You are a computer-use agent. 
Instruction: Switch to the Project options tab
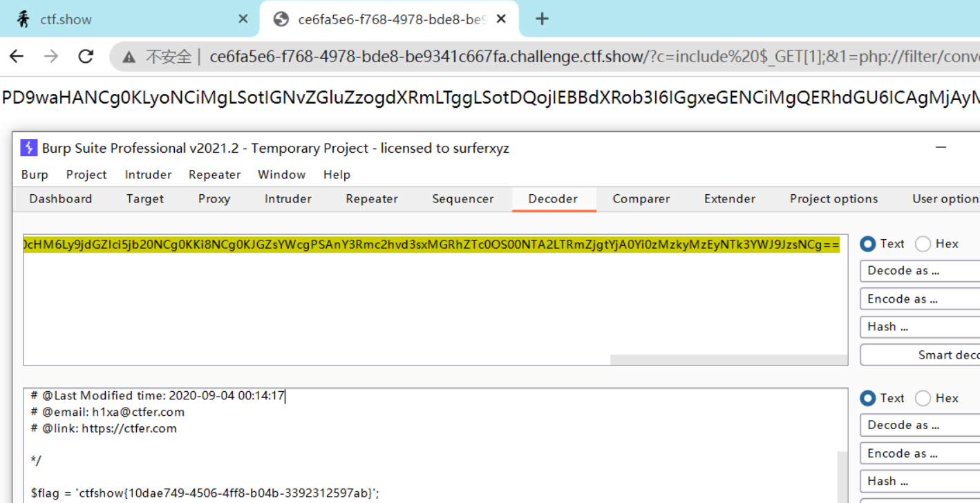point(833,199)
